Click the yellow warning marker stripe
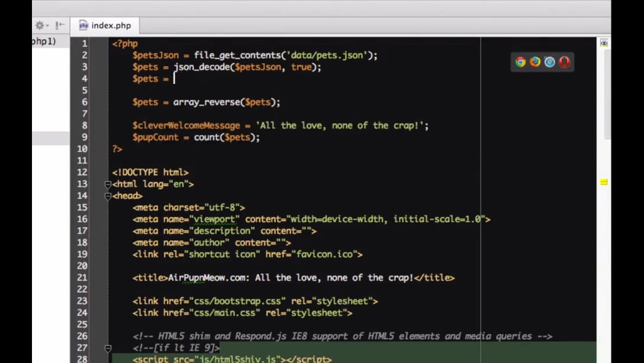This screenshot has height=363, width=644. click(604, 182)
